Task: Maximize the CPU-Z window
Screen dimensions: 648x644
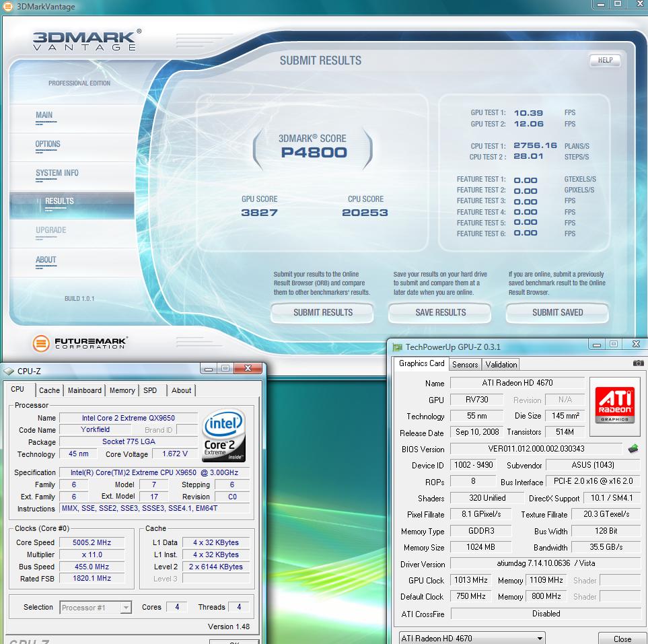Action: (225, 368)
